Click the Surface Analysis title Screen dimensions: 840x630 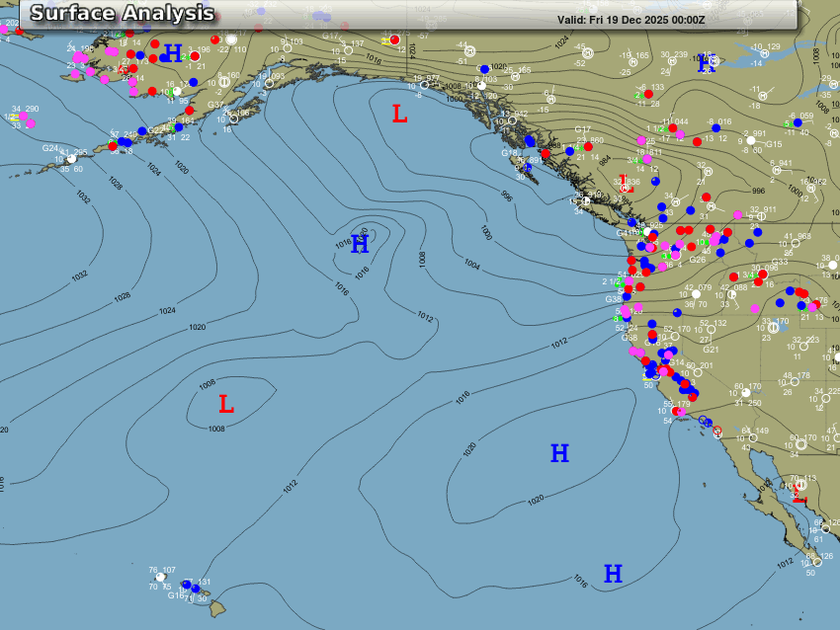[122, 13]
